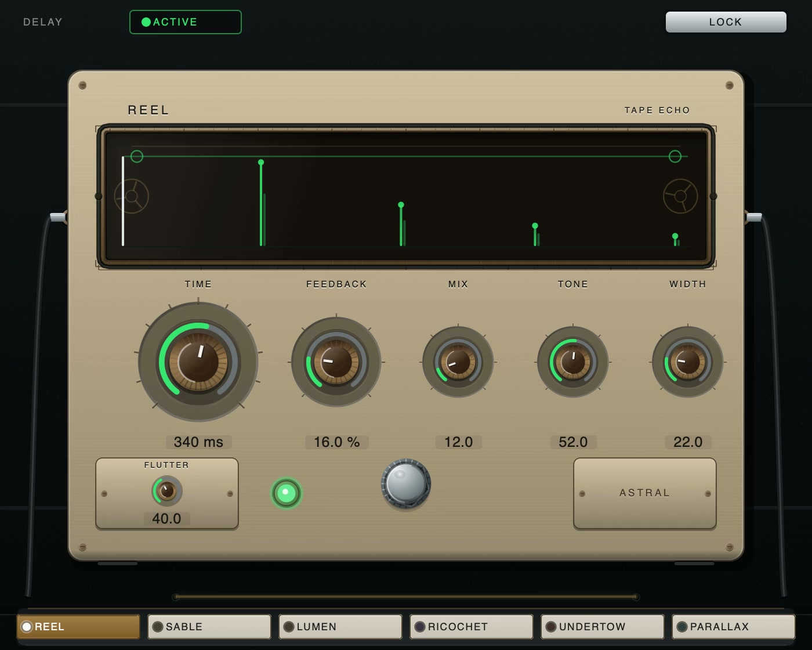This screenshot has width=812, height=650.
Task: Click the fourth smallest echo tap marker
Action: coord(676,240)
